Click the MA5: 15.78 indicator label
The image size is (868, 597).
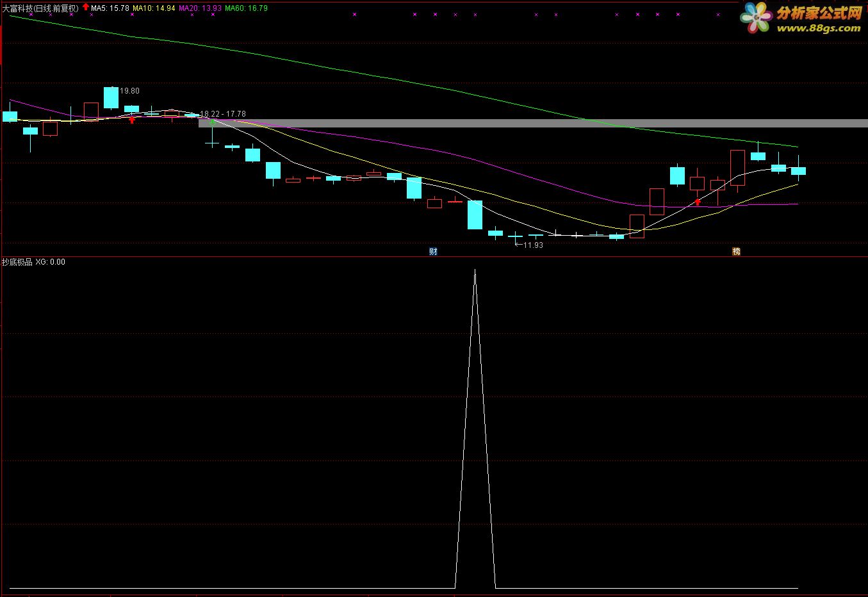click(x=110, y=8)
